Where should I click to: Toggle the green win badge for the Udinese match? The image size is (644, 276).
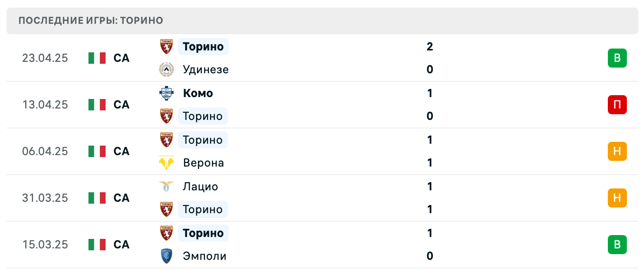tap(617, 58)
